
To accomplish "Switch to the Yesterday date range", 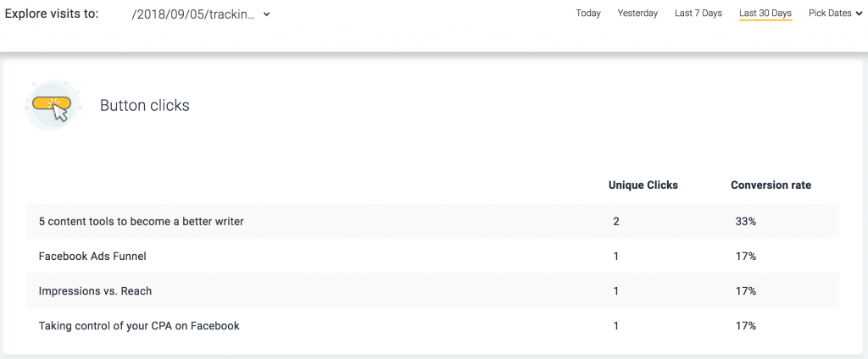I will pyautogui.click(x=637, y=14).
